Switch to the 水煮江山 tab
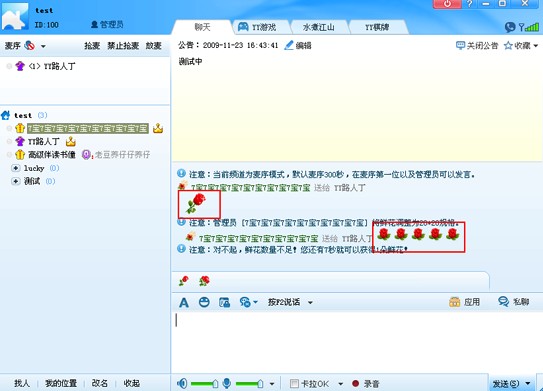 tap(319, 27)
